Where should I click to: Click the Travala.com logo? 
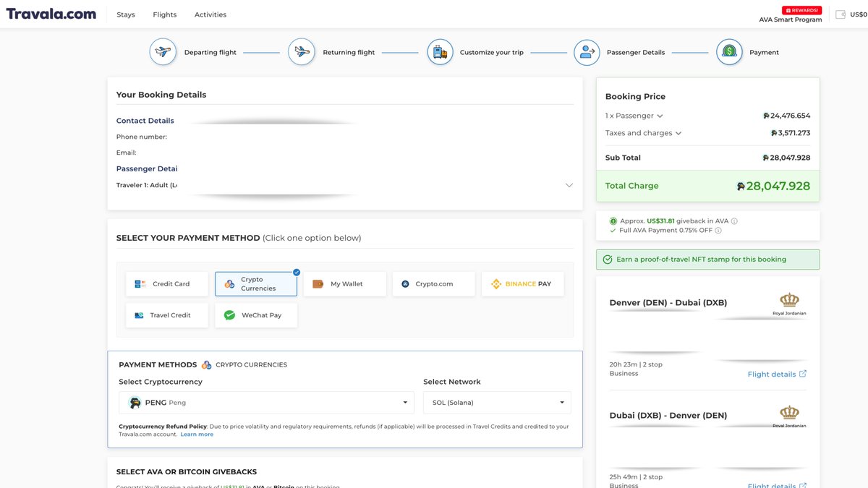coord(51,14)
